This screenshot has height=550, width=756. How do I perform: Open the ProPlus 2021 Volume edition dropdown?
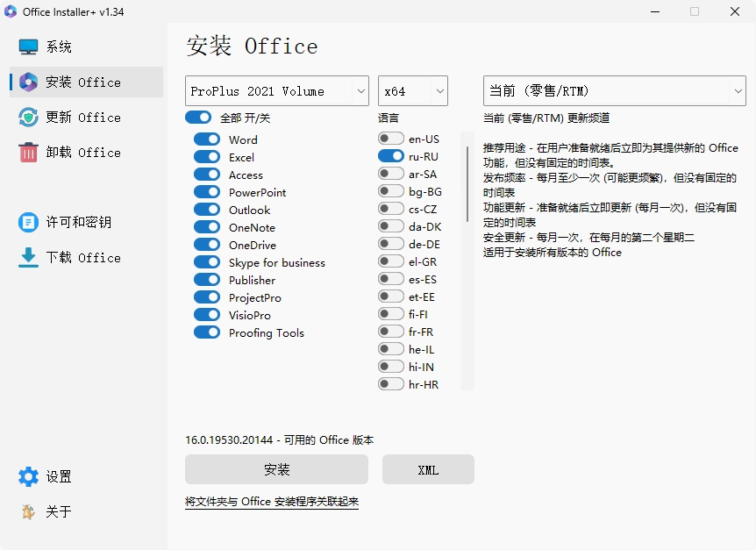point(276,90)
